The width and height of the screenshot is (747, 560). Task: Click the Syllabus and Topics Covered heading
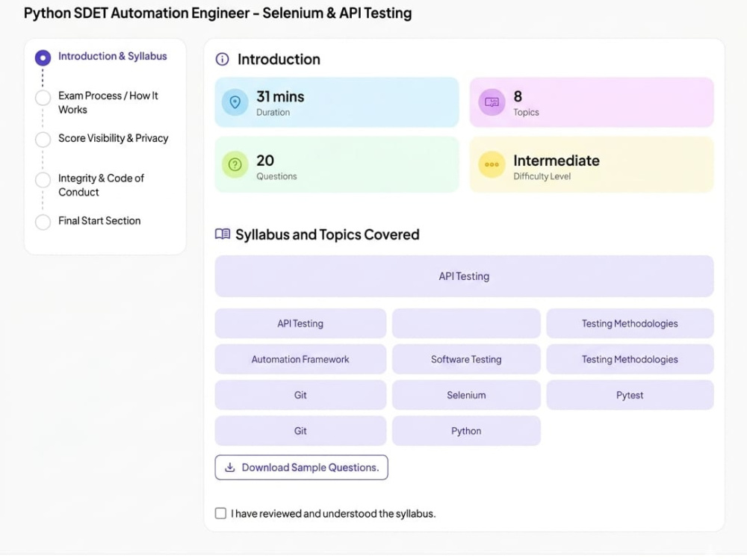[327, 234]
